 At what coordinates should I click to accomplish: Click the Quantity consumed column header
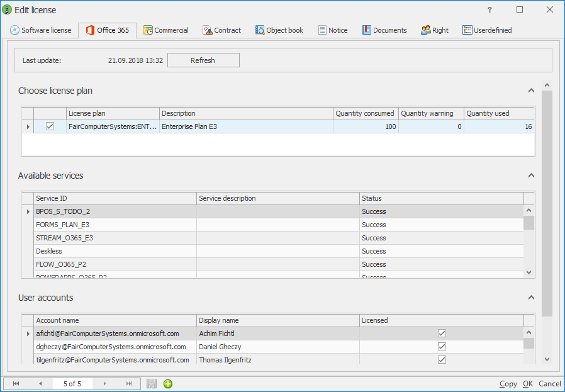pyautogui.click(x=366, y=113)
